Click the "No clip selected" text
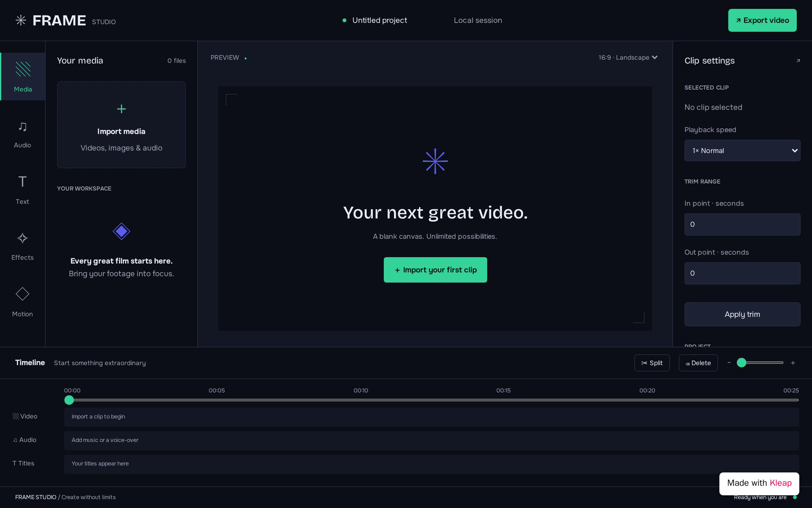The image size is (812, 508). pos(713,107)
